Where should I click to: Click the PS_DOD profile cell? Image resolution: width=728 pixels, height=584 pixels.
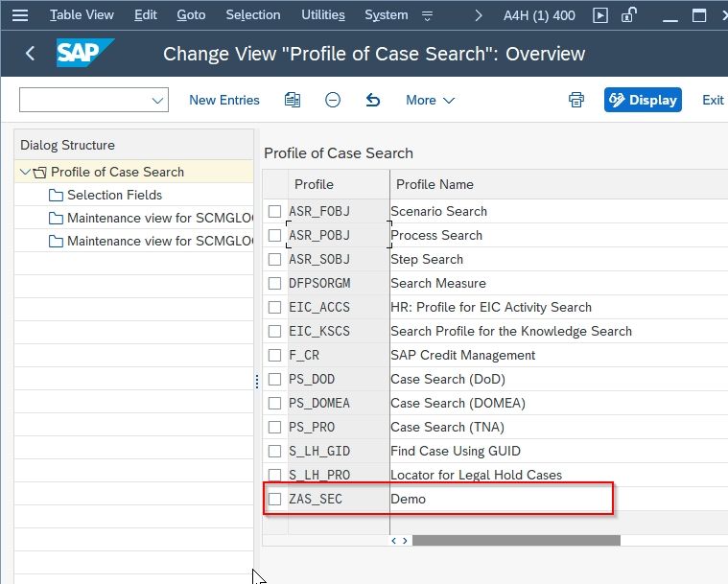point(339,380)
